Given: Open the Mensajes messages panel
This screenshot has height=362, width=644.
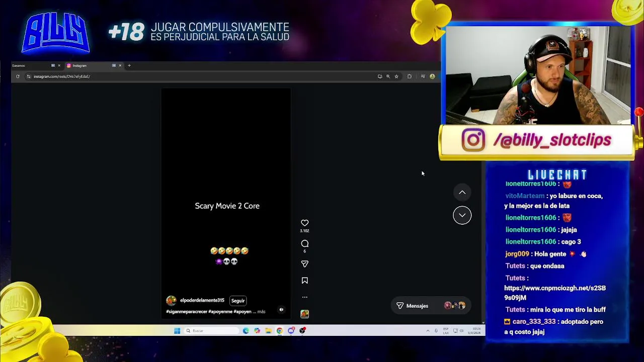Looking at the screenshot, I should [x=431, y=306].
